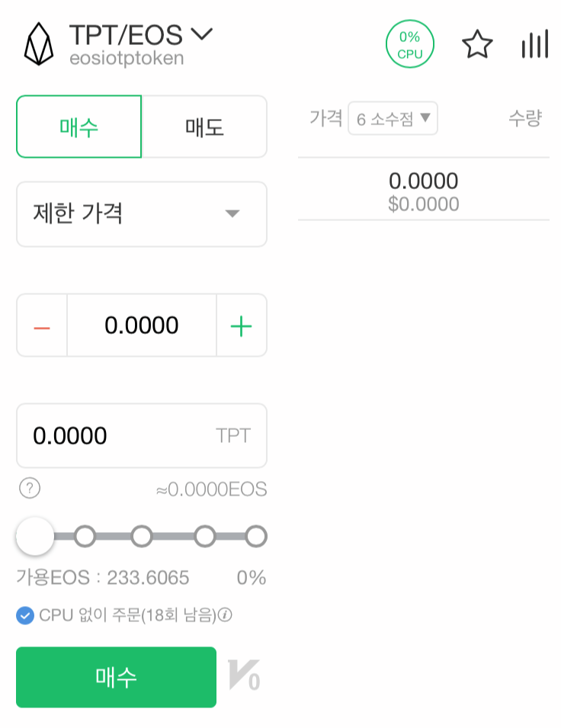Set amount slider to the last stop
The image size is (561, 728).
256,537
